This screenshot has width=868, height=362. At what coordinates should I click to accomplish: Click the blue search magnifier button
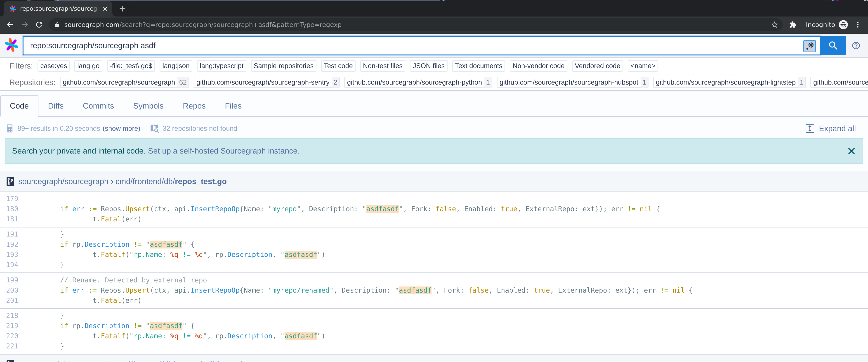(x=833, y=45)
